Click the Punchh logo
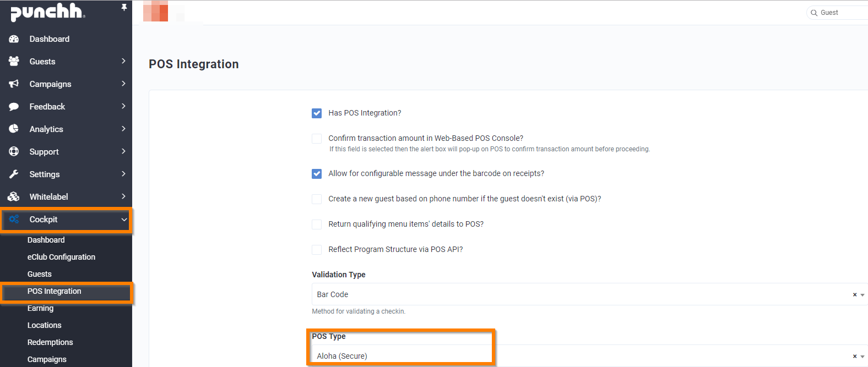This screenshot has height=367, width=868. coord(47,12)
